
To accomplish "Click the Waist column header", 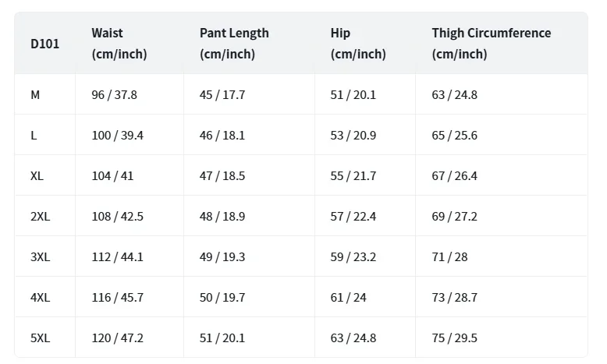I will pyautogui.click(x=119, y=44).
